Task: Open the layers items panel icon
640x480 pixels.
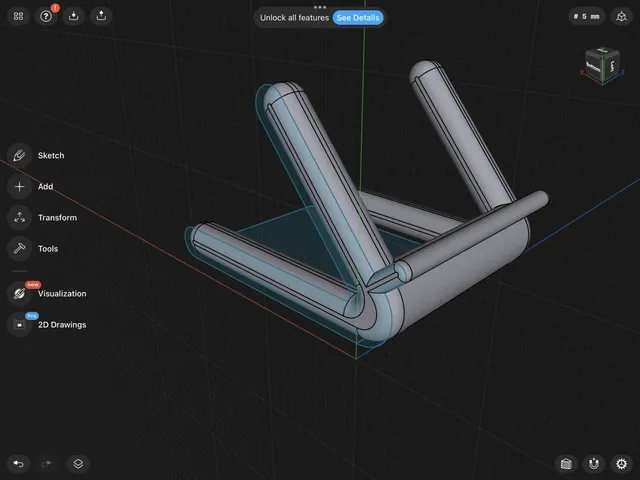Action: (x=78, y=464)
